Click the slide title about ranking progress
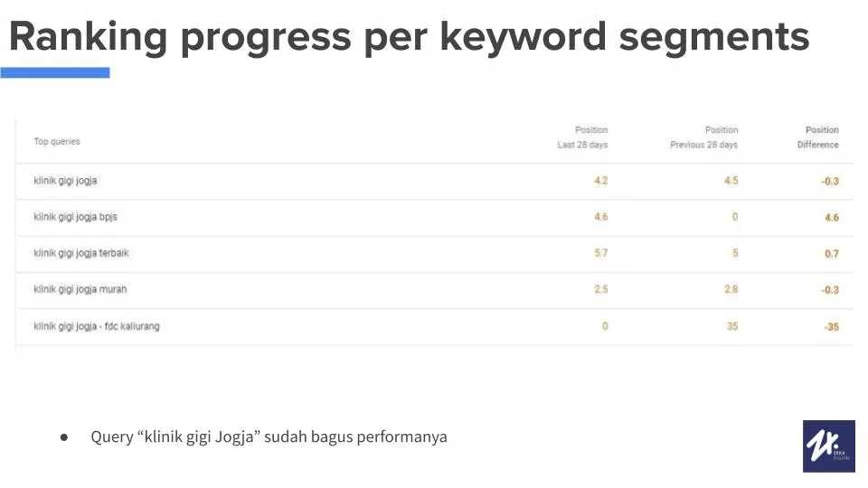This screenshot has height=488, width=868. coord(409,37)
